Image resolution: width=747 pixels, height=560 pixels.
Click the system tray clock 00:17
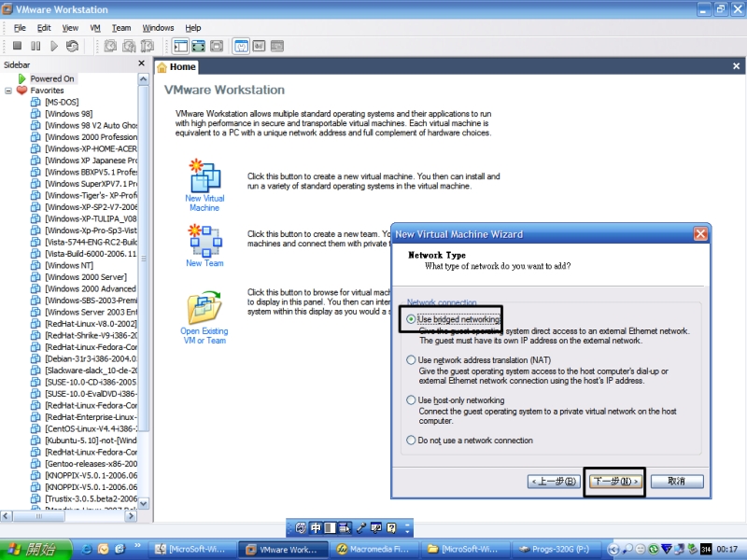coord(727,549)
